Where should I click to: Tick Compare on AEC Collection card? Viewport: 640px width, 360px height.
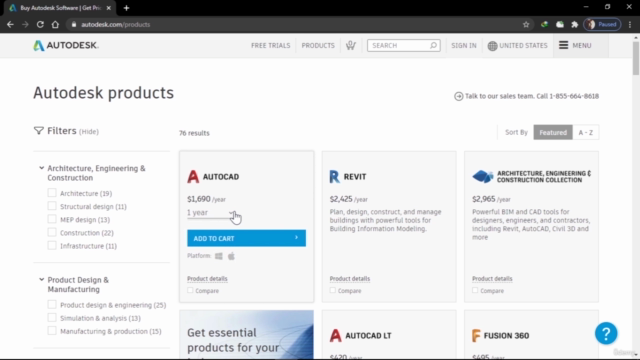coord(475,290)
